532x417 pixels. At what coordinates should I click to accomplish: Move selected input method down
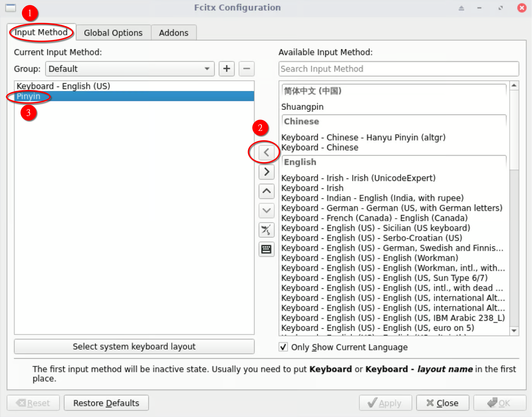266,211
